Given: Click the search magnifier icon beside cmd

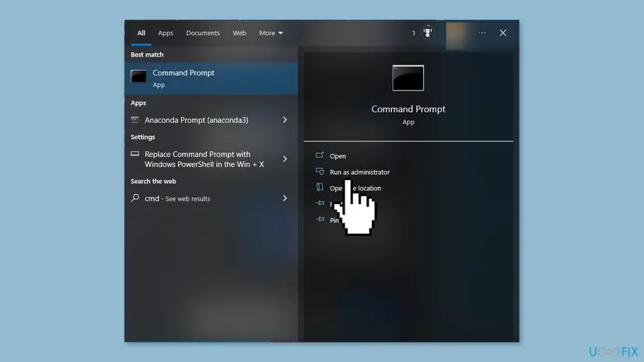Looking at the screenshot, I should pos(135,198).
